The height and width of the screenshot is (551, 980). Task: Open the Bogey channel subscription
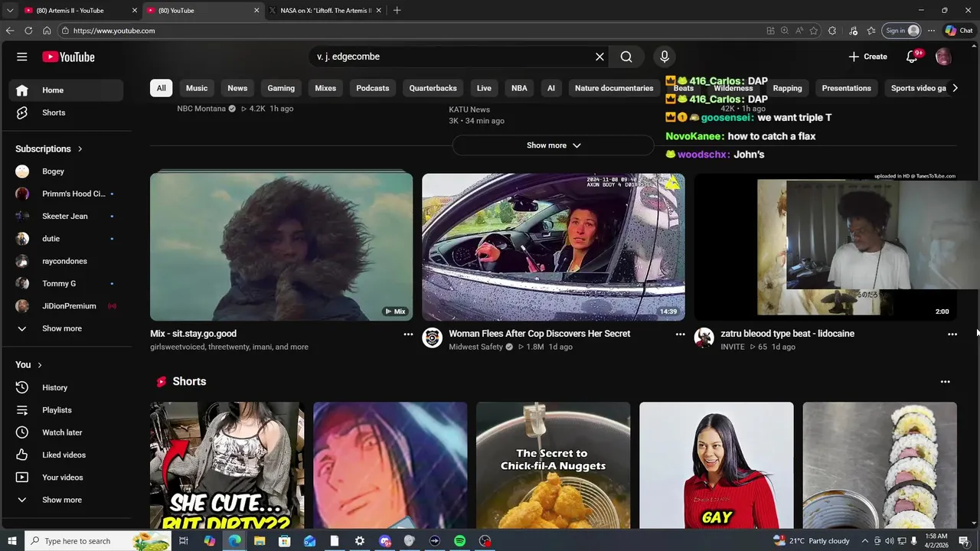(x=66, y=171)
